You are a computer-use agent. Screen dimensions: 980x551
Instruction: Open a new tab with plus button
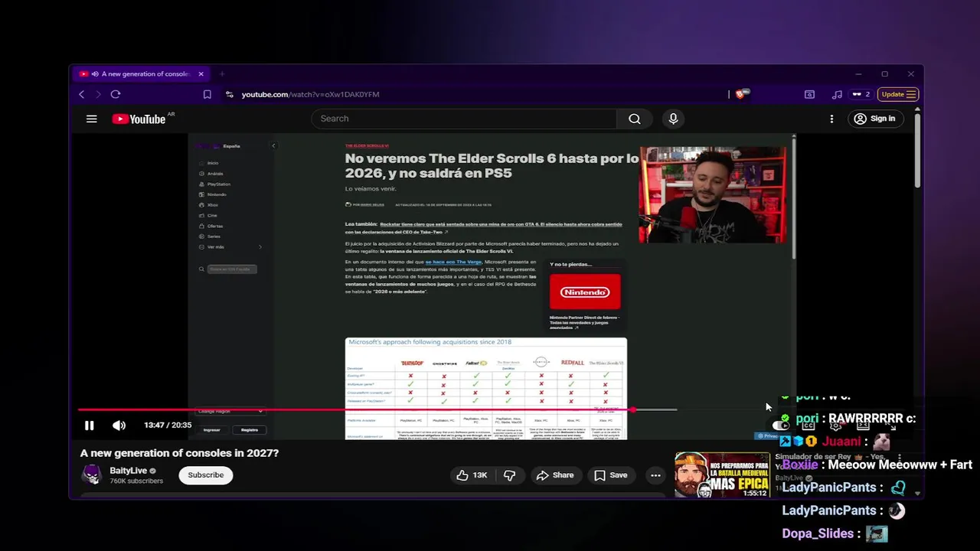coord(222,74)
